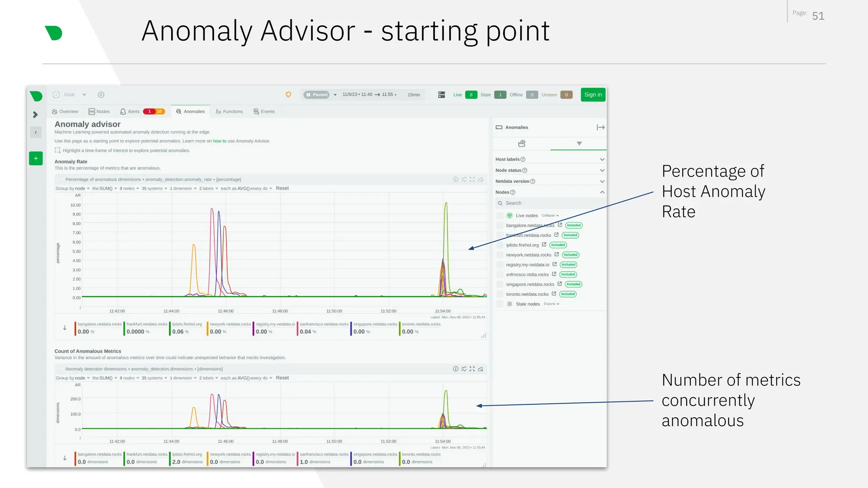Expand the left sidebar with the chevron arrow
868x488 pixels.
coord(36,115)
